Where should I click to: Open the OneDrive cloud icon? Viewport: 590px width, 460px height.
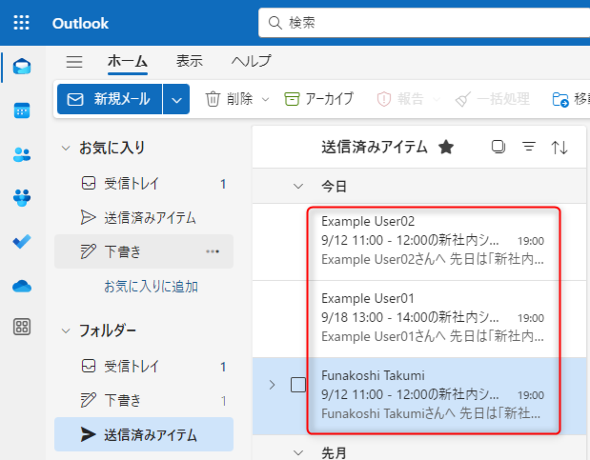(22, 286)
